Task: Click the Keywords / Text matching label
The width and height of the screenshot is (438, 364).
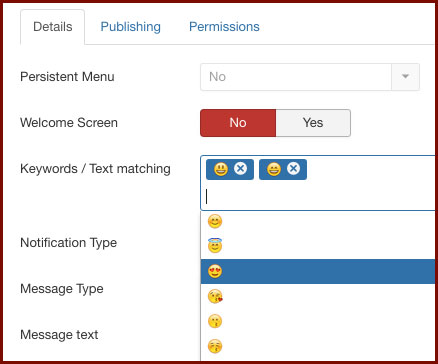Action: pyautogui.click(x=95, y=169)
